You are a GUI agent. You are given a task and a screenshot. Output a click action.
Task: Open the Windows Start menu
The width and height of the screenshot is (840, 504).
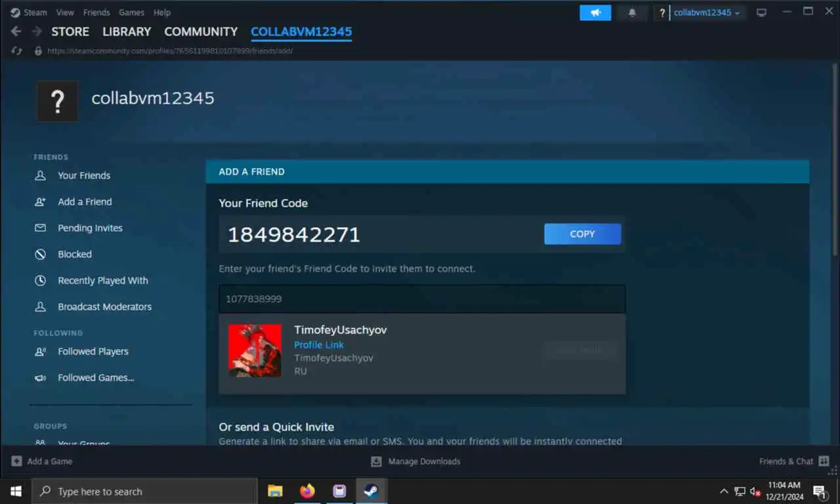click(x=16, y=491)
